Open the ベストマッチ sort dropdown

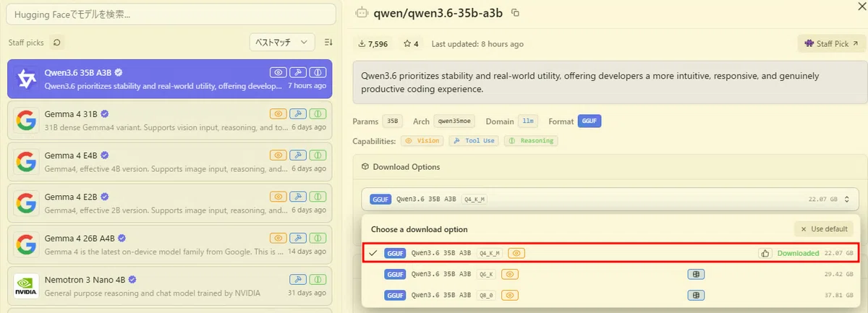(282, 43)
